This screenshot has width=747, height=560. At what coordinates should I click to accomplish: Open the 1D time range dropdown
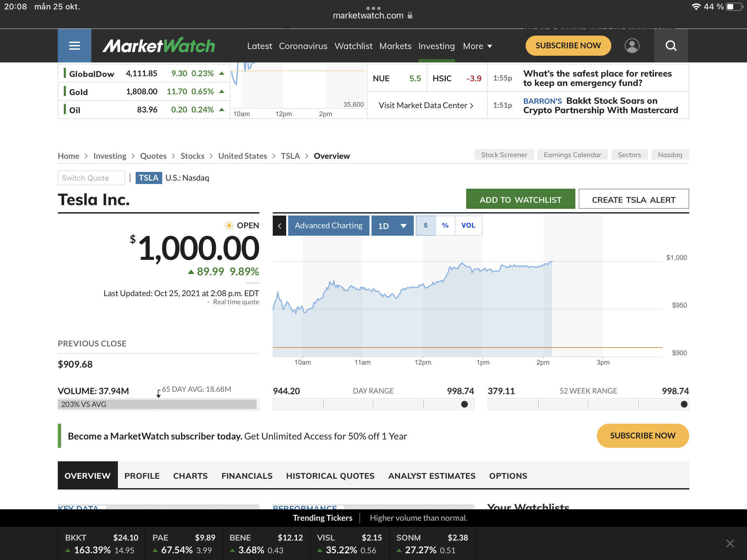(392, 226)
